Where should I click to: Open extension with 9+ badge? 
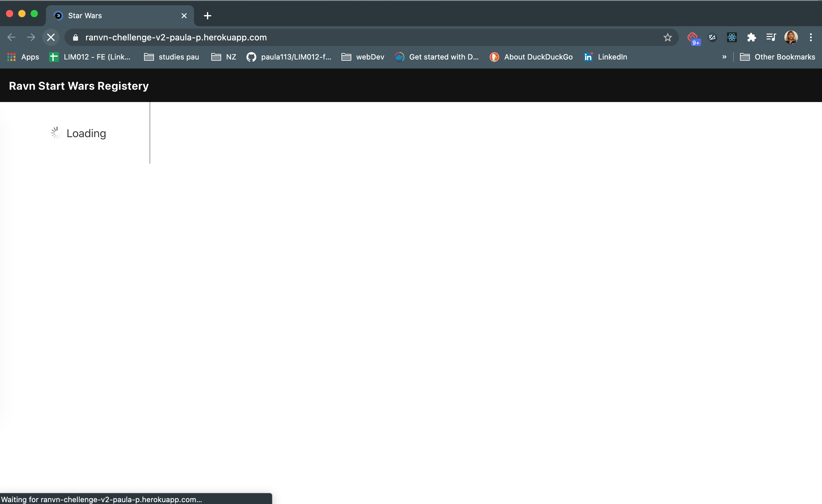pos(693,38)
